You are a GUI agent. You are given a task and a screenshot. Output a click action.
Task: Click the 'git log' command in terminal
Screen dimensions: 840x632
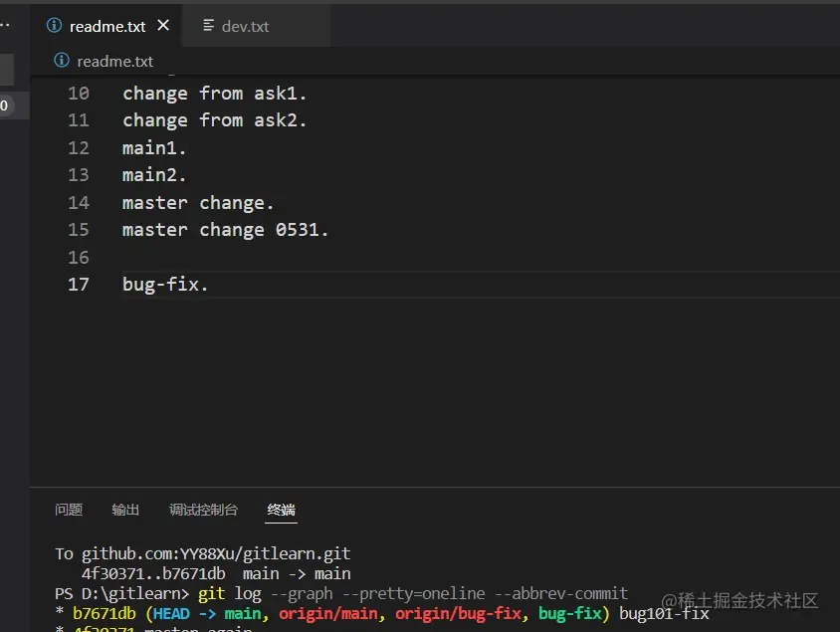click(x=230, y=594)
